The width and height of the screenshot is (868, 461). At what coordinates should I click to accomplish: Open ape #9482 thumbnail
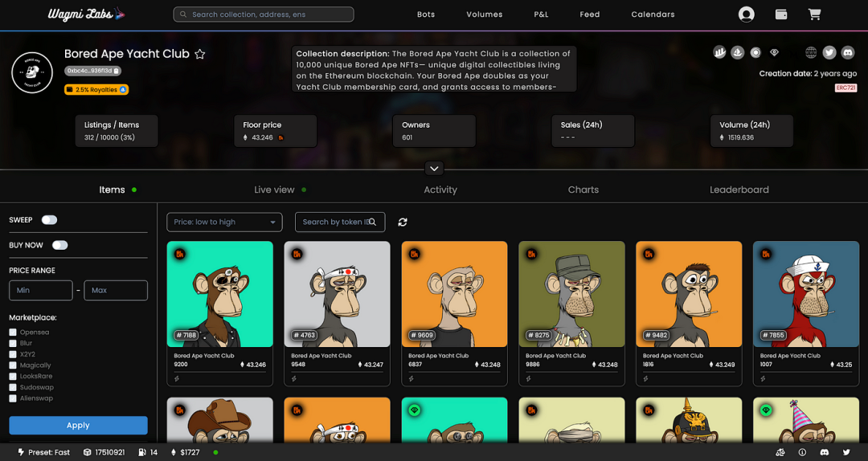(689, 294)
